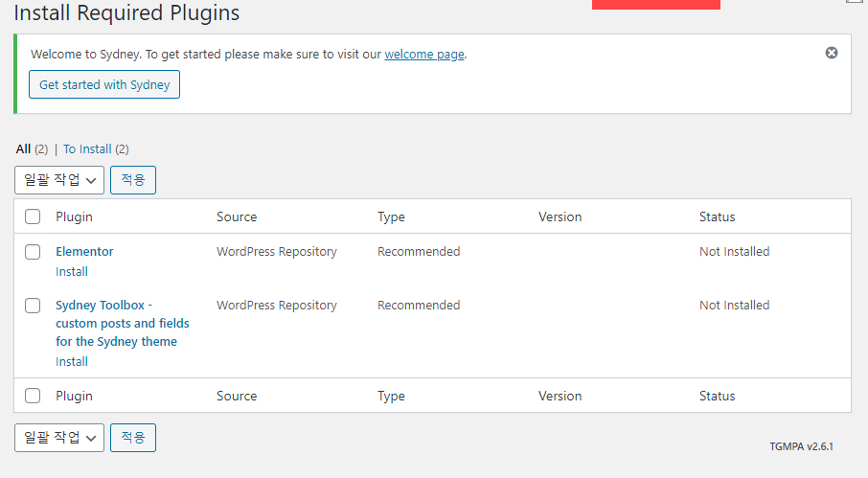Image resolution: width=868 pixels, height=478 pixels.
Task: Click Get started with Sydney button
Action: click(104, 84)
